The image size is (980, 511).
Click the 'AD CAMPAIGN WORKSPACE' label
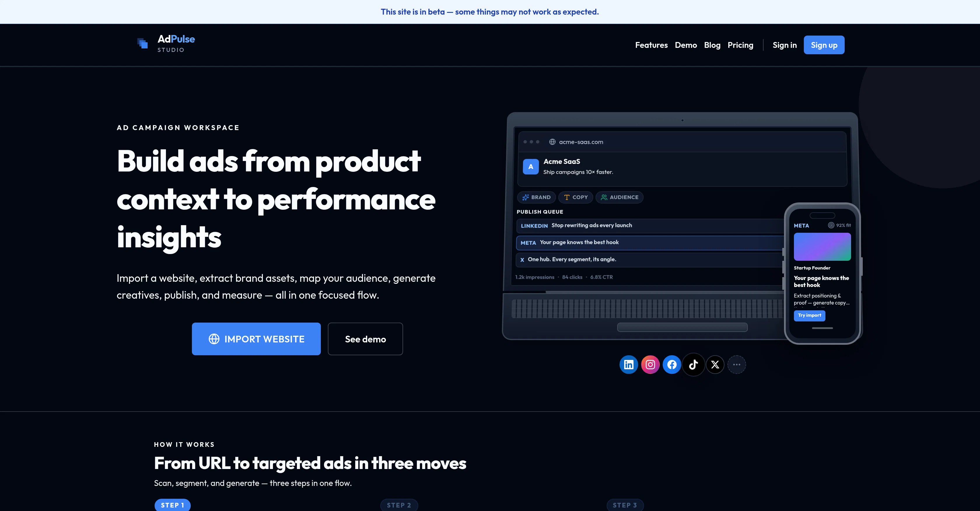tap(178, 127)
